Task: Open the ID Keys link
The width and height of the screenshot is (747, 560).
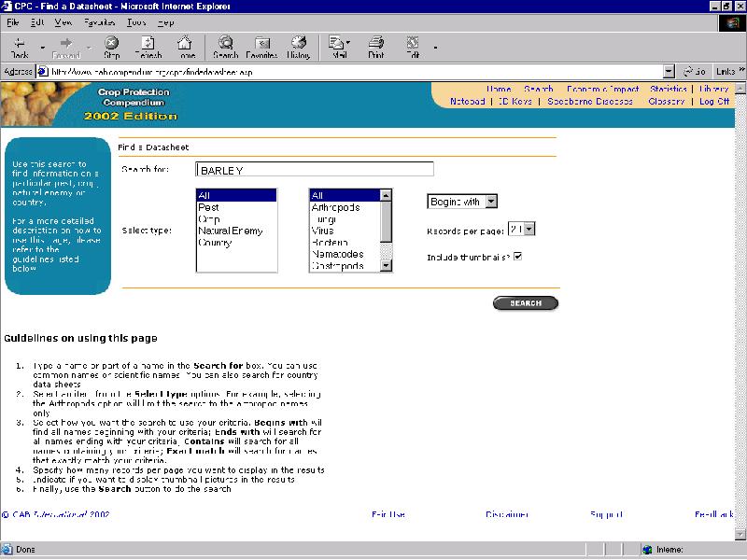Action: pos(515,102)
